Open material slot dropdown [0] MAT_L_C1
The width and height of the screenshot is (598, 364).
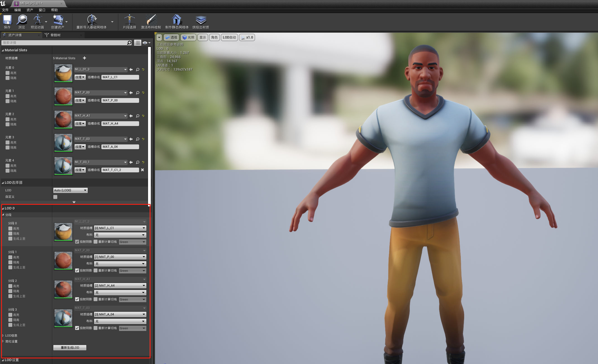pyautogui.click(x=120, y=228)
